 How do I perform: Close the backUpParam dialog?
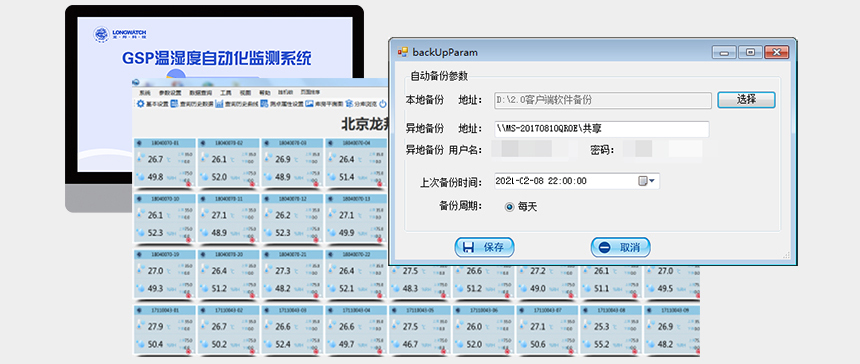point(776,52)
